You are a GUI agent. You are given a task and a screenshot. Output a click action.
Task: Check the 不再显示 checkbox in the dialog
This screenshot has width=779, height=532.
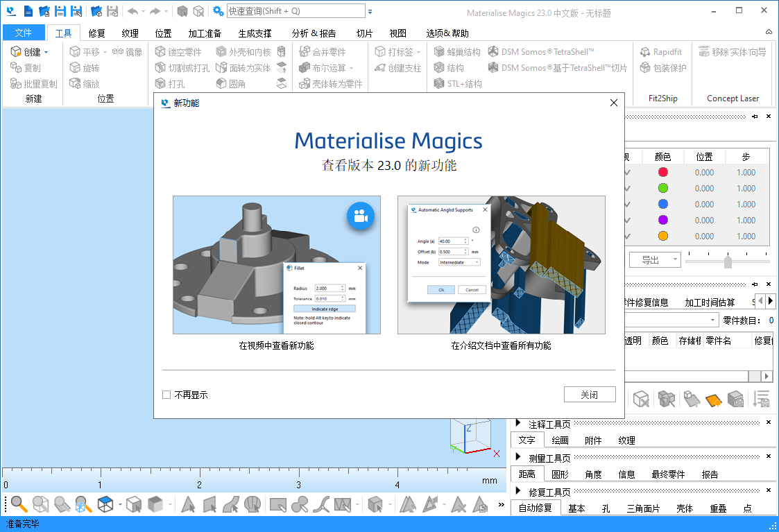click(166, 393)
